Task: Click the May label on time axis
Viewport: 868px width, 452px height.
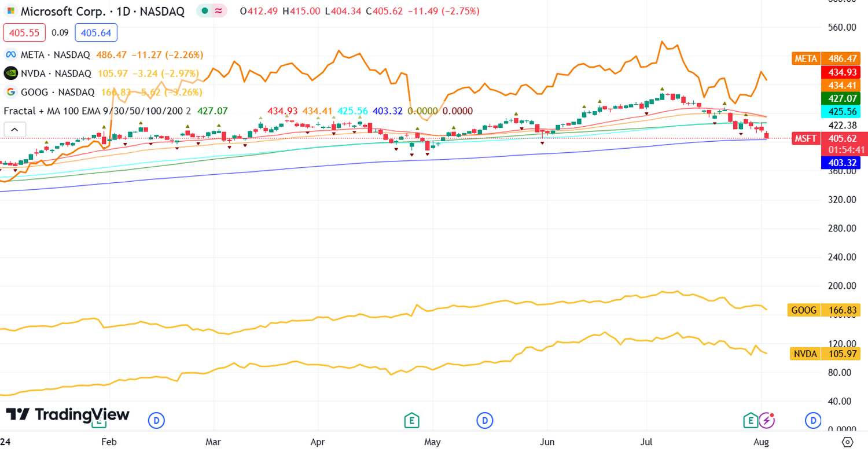Action: pos(432,442)
